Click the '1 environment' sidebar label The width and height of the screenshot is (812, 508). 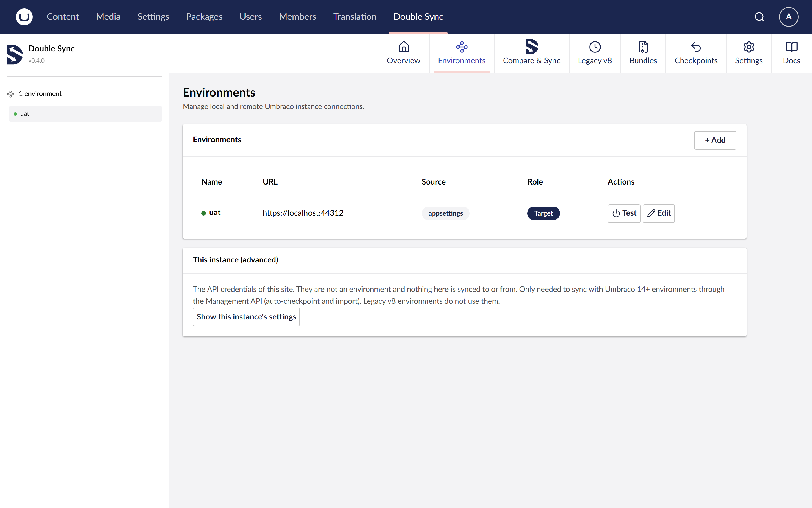point(40,94)
